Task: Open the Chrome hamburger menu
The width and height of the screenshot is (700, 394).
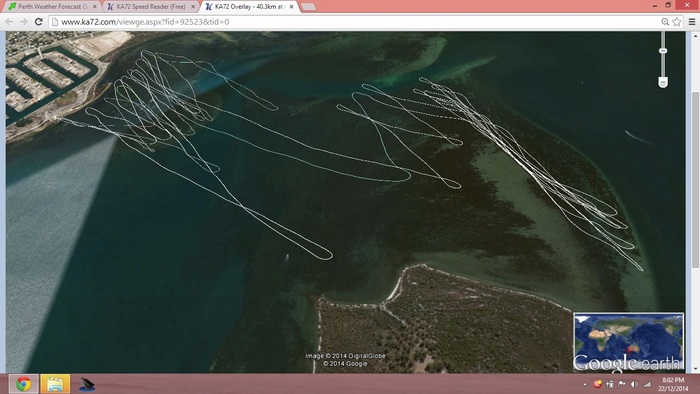Action: 692,21
